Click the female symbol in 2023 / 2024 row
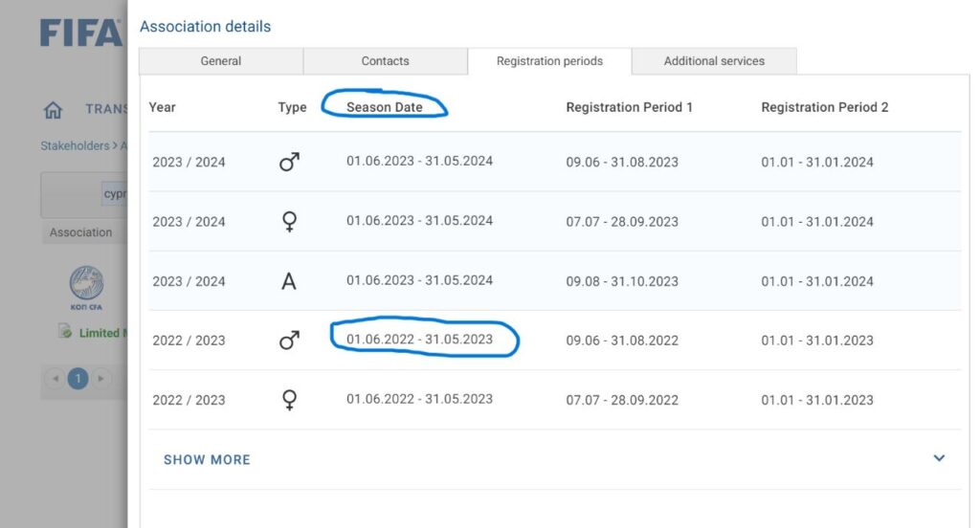980x528 pixels. coord(289,222)
